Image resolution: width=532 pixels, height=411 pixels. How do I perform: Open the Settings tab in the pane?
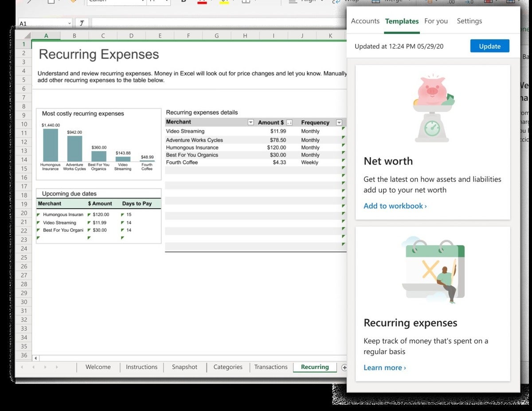[469, 21]
